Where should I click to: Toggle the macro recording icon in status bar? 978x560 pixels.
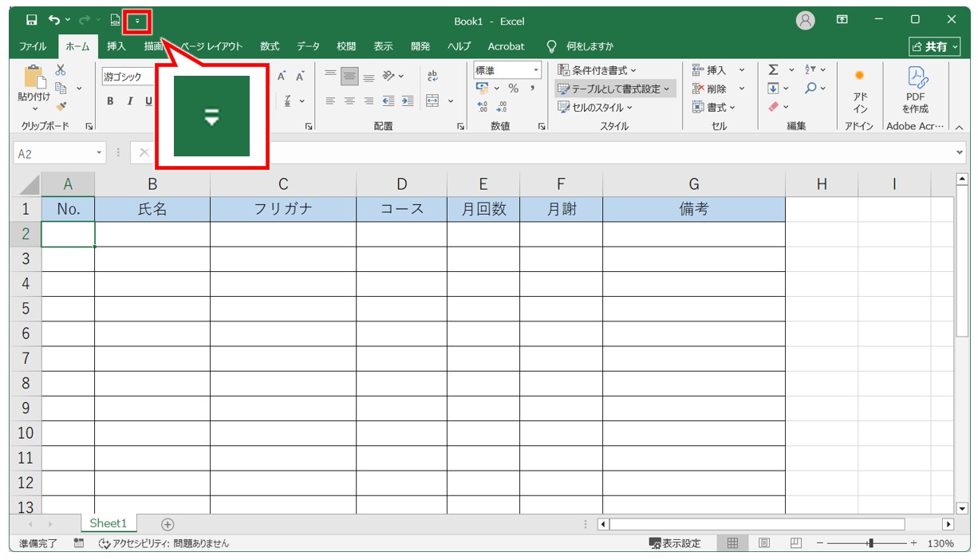click(x=79, y=543)
